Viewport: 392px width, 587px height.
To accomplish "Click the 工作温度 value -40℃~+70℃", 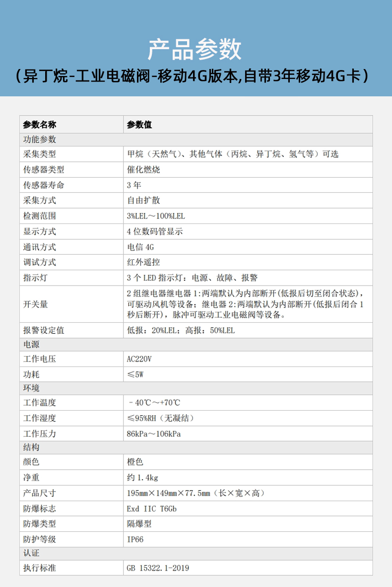I will coord(152,403).
